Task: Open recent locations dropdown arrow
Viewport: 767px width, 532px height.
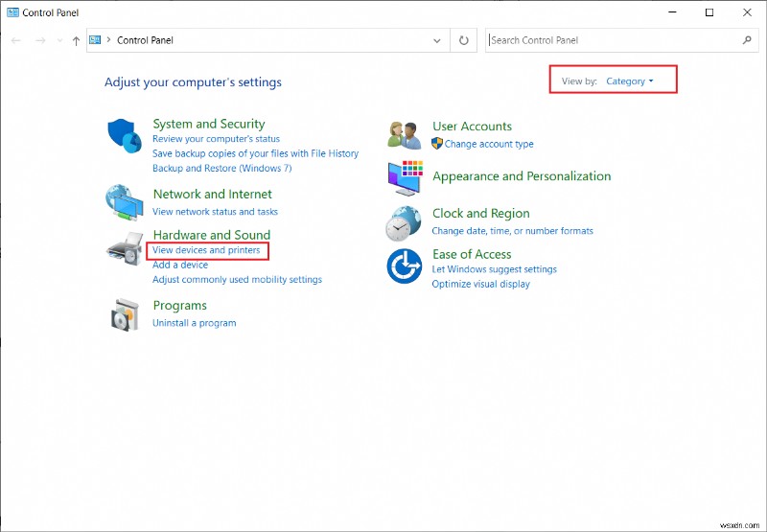Action: (x=59, y=40)
